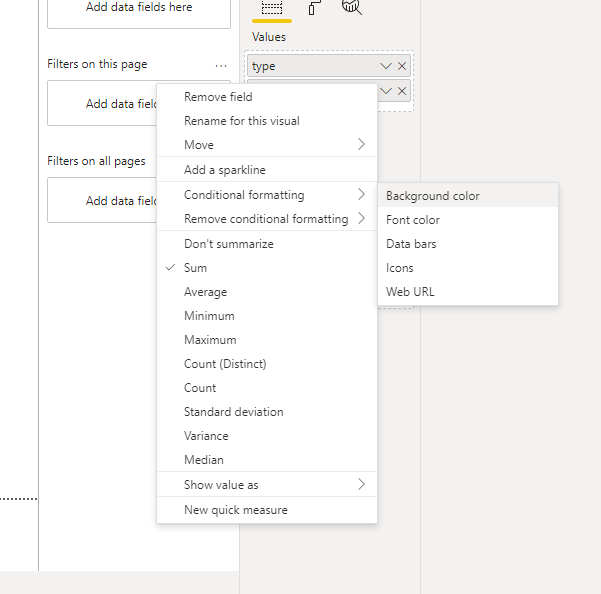Screen dimensions: 601x594
Task: Remove the second Values field with X
Action: pos(402,91)
